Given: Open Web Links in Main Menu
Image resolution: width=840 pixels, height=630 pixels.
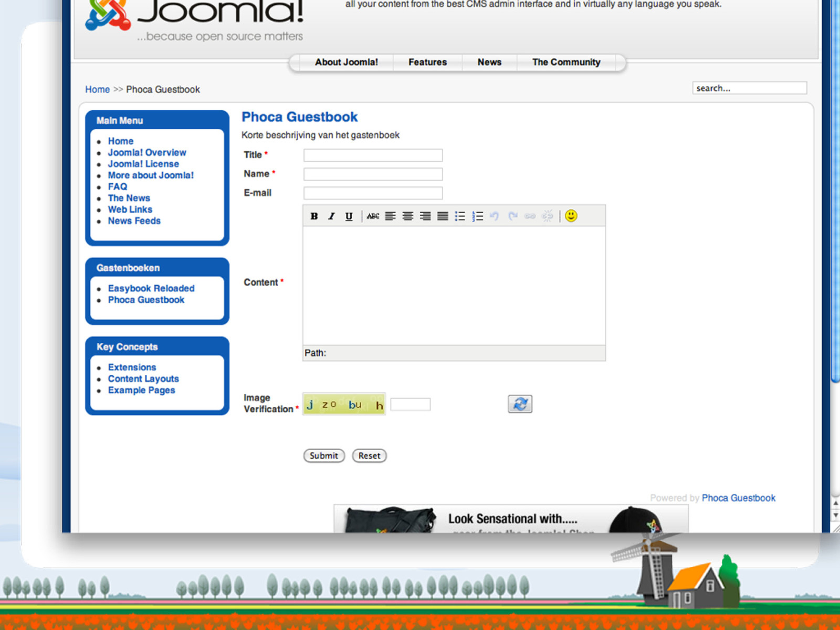Looking at the screenshot, I should click(x=130, y=209).
